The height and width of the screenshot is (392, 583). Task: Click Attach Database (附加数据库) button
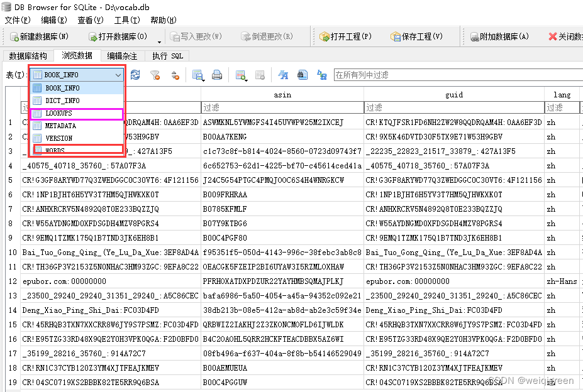tap(499, 36)
